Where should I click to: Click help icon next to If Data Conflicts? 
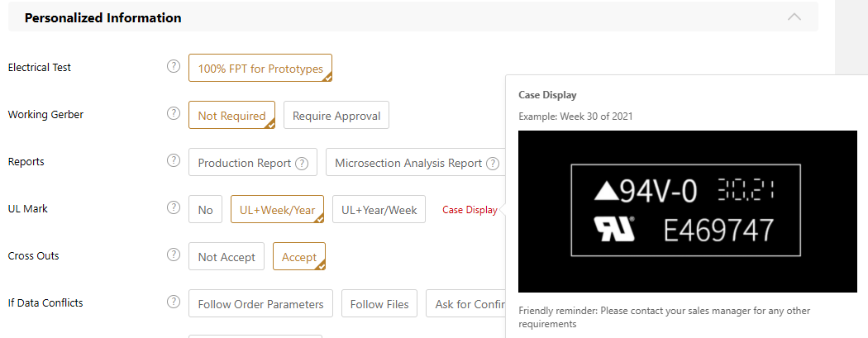[174, 302]
